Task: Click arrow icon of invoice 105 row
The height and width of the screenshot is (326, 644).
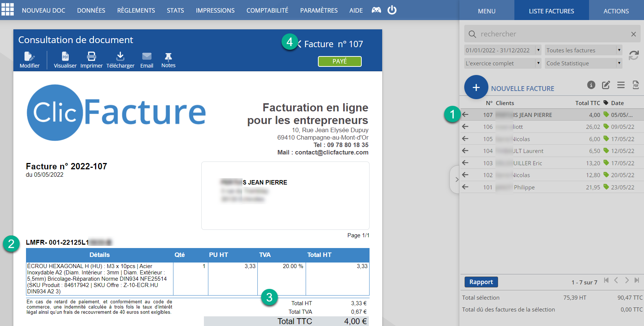Action: (x=465, y=139)
